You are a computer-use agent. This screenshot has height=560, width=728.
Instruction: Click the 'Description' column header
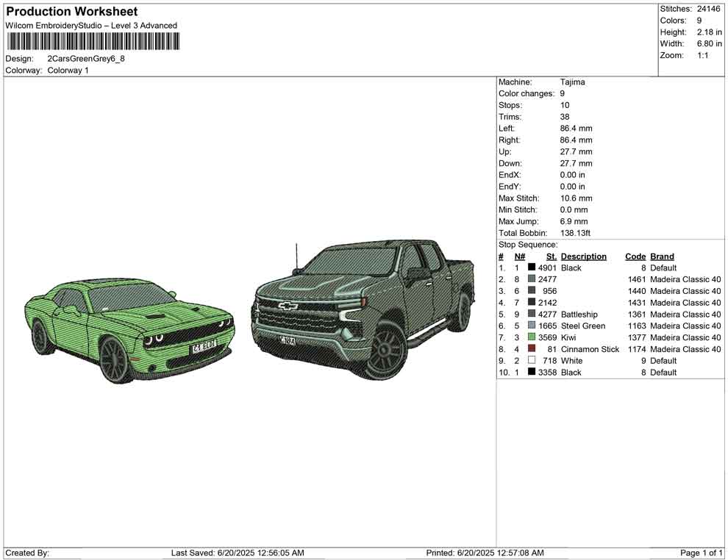[x=584, y=256]
